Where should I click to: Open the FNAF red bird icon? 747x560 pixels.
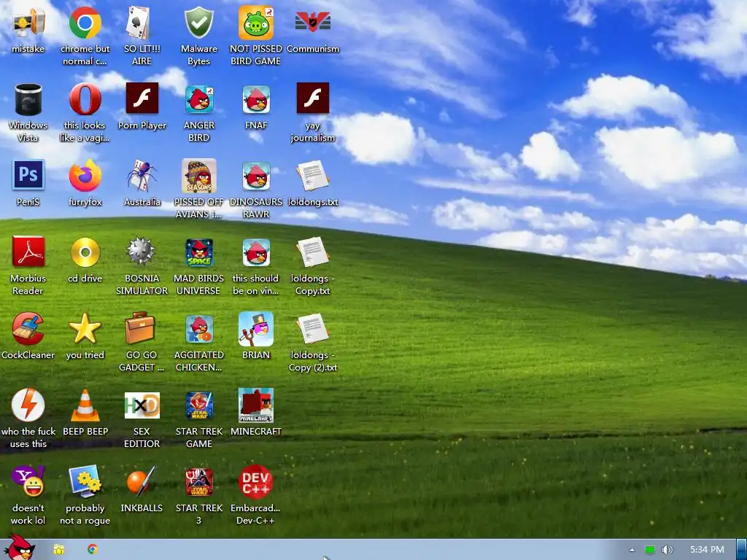[256, 99]
